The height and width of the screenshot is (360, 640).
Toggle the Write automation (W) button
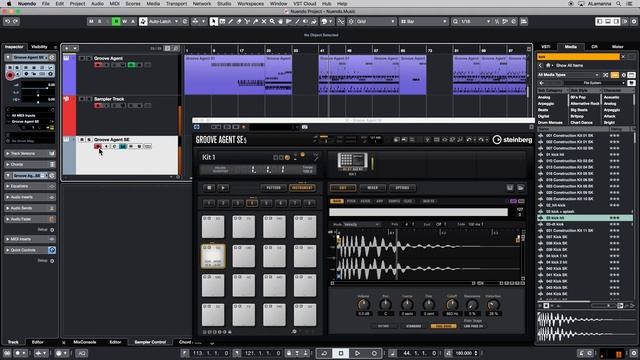(x=124, y=21)
